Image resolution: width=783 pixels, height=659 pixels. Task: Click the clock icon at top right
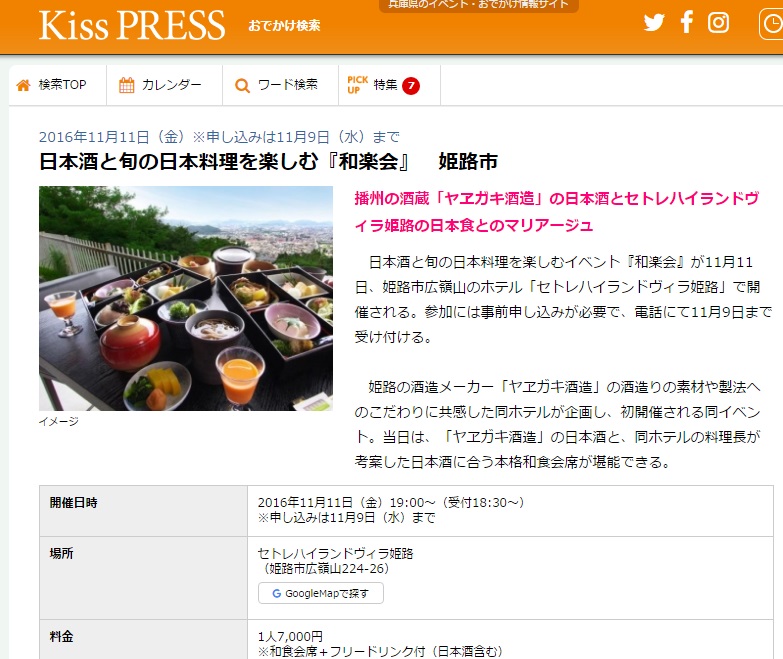pos(771,23)
